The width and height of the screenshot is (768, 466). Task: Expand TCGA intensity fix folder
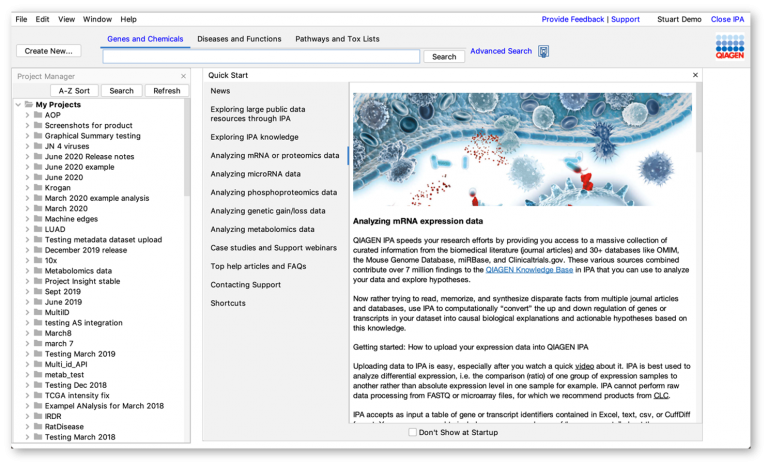point(27,395)
